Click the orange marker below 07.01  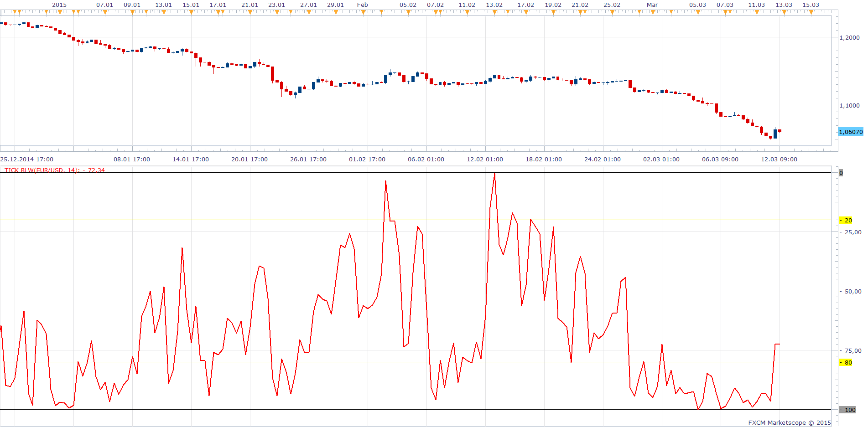pyautogui.click(x=105, y=12)
